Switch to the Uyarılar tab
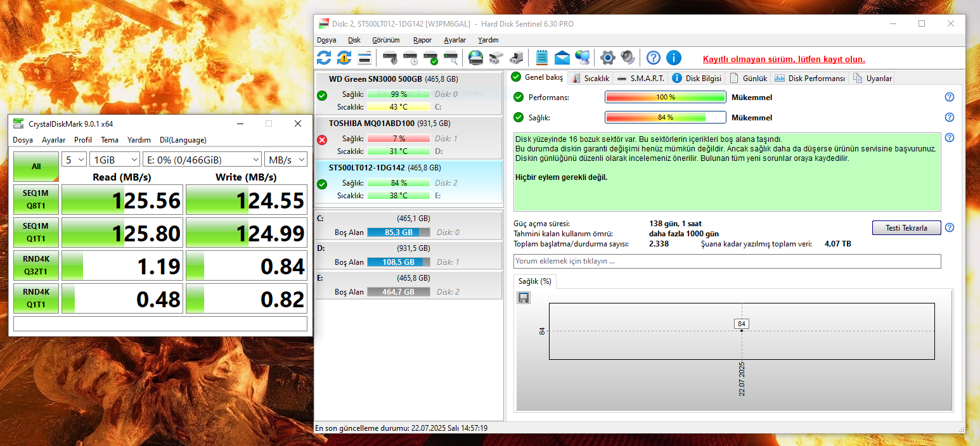The image size is (980, 446). [872, 78]
